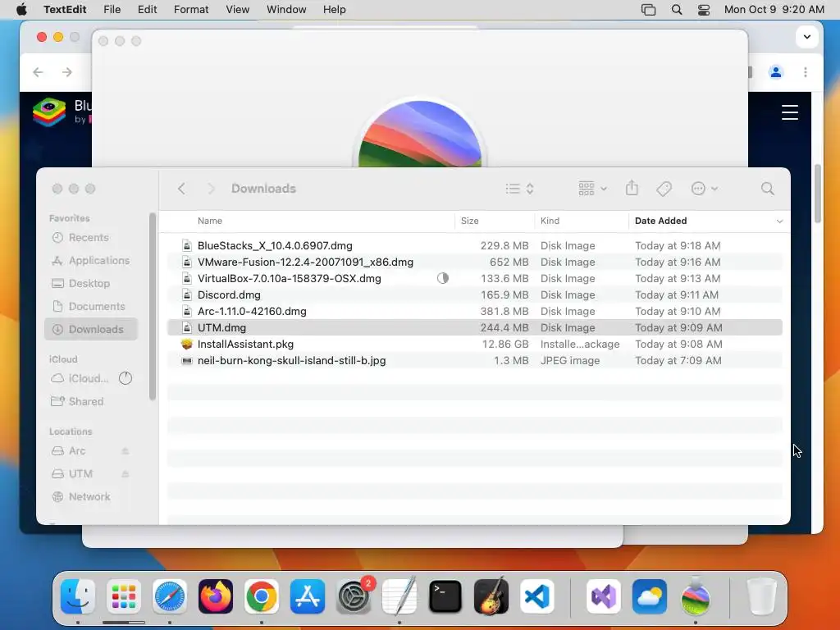Open Spotlight search in menu bar
The width and height of the screenshot is (840, 630).
tap(677, 10)
